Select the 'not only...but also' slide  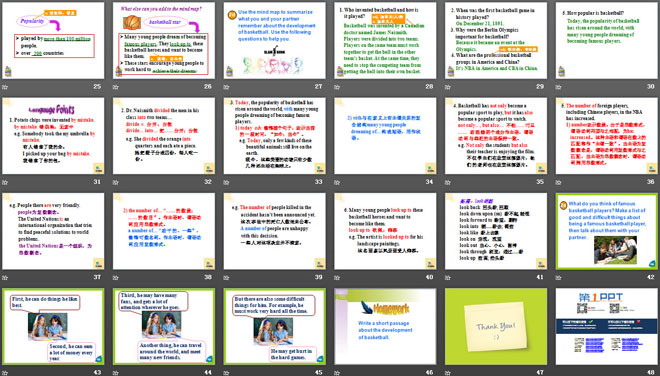click(496, 136)
